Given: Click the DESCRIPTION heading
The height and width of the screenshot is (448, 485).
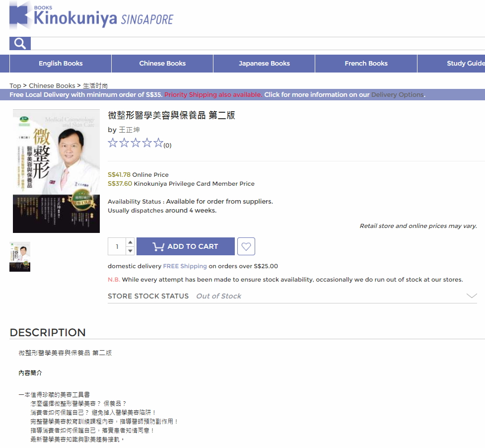Looking at the screenshot, I should [x=48, y=333].
